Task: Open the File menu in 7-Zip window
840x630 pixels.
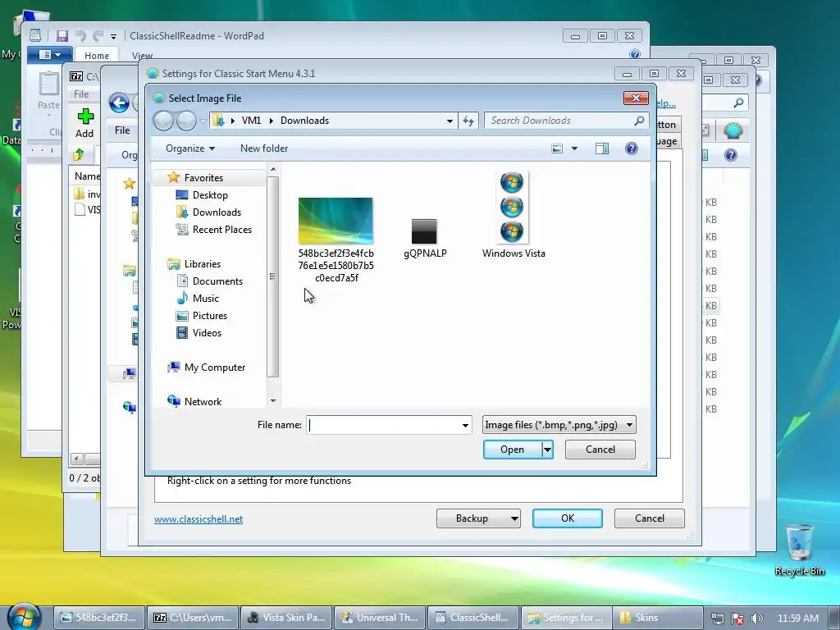Action: (x=81, y=94)
